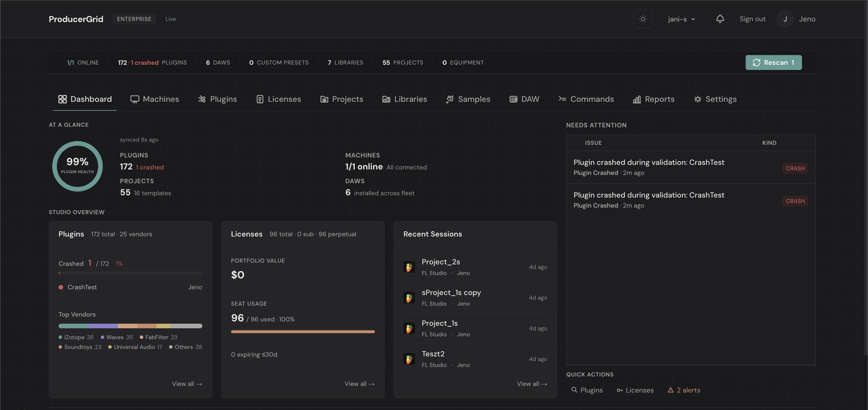Screen dimensions: 868x410
Task: Click the Rescan 1 button
Action: [773, 62]
